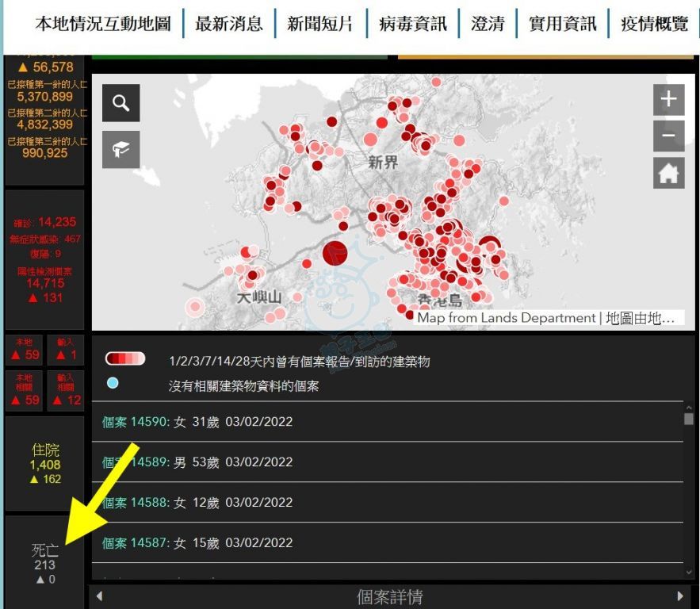Select the 病毒資訊 menu item
Screen dimensions: 700x609
click(413, 24)
